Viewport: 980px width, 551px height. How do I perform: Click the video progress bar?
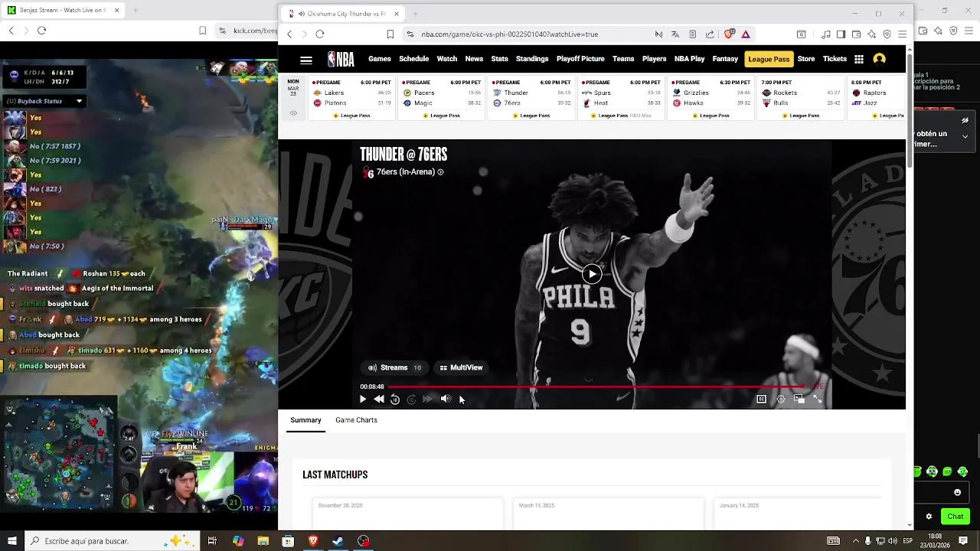pos(597,386)
